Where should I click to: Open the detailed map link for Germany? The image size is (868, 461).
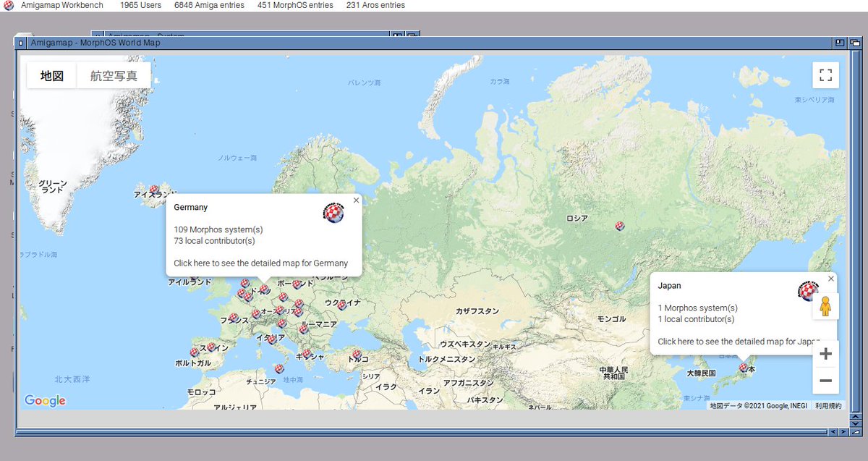click(261, 263)
